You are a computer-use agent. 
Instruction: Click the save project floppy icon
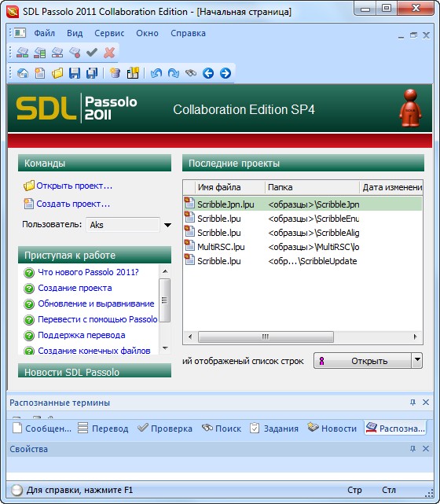[75, 73]
